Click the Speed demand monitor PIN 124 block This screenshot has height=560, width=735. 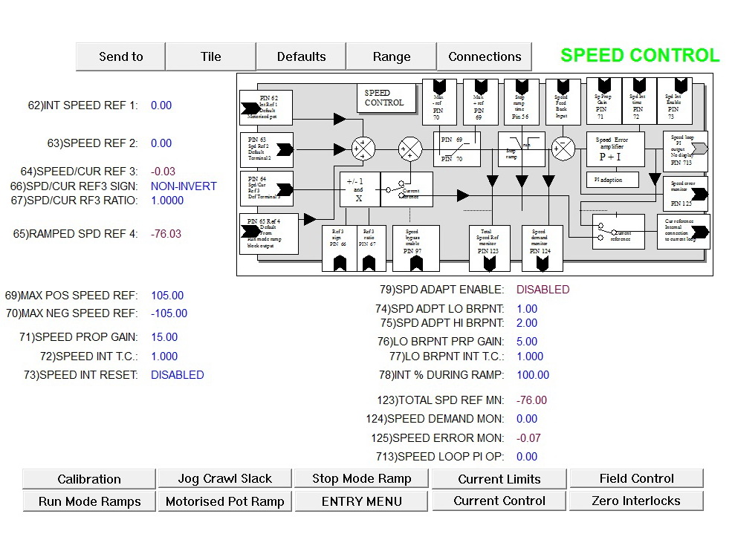pos(542,248)
